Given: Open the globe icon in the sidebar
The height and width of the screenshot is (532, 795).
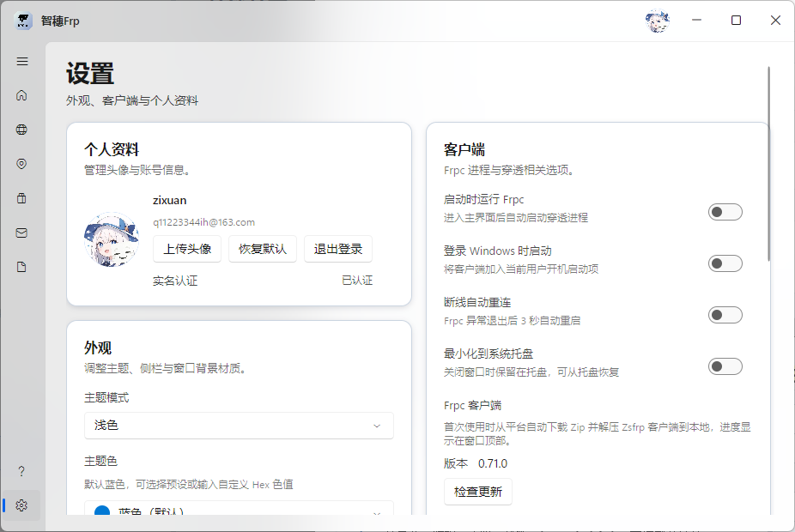Looking at the screenshot, I should (21, 130).
